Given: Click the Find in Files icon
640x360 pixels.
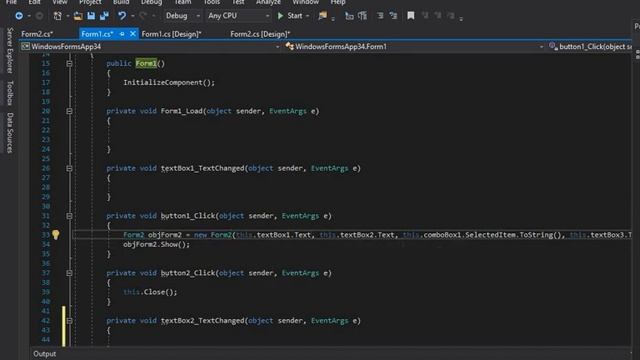Looking at the screenshot, I should coord(322,16).
